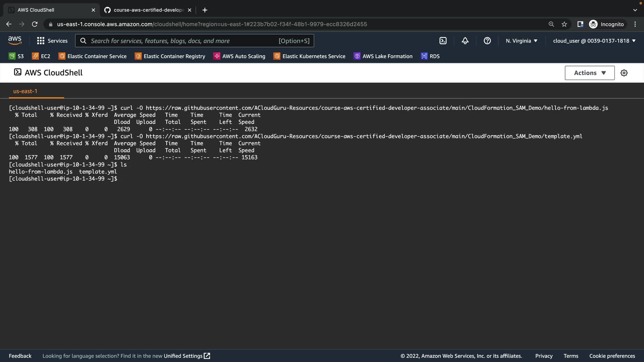
Task: Open the S3 favorite shortcut
Action: pos(16,56)
